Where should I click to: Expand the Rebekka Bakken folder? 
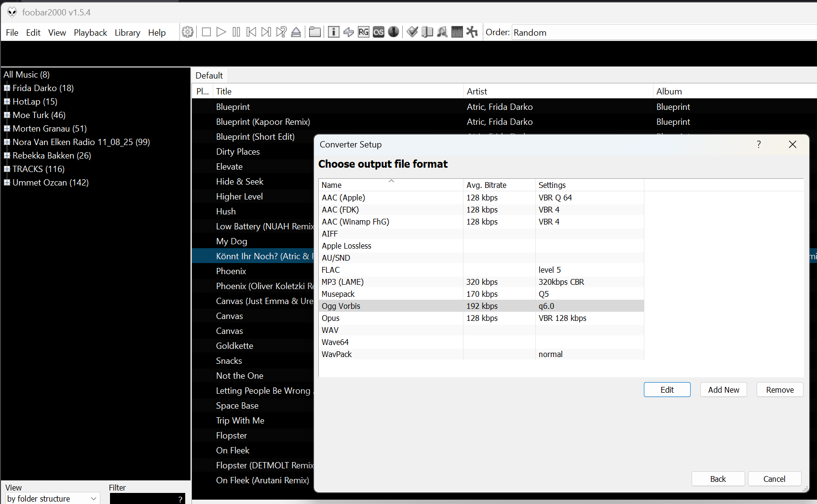7,156
